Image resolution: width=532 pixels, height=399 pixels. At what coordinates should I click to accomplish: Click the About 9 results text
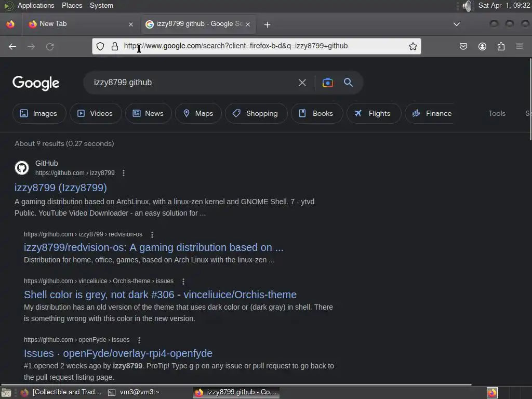(x=64, y=143)
